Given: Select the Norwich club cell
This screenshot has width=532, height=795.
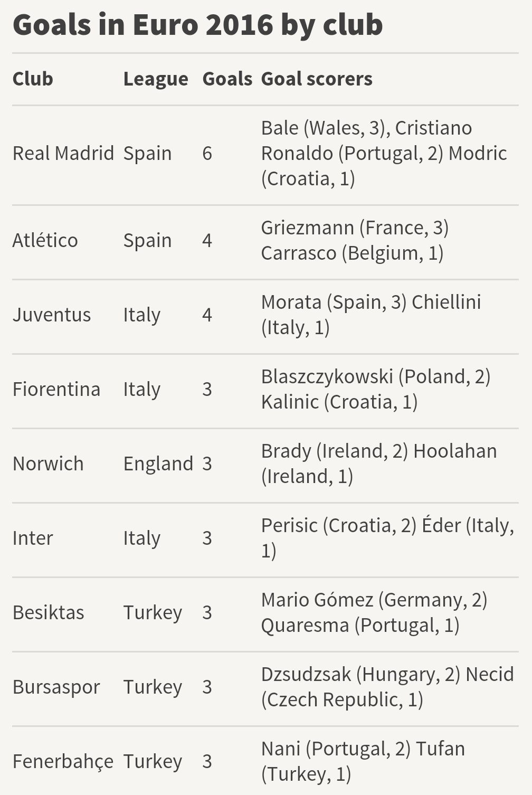Looking at the screenshot, I should (48, 463).
